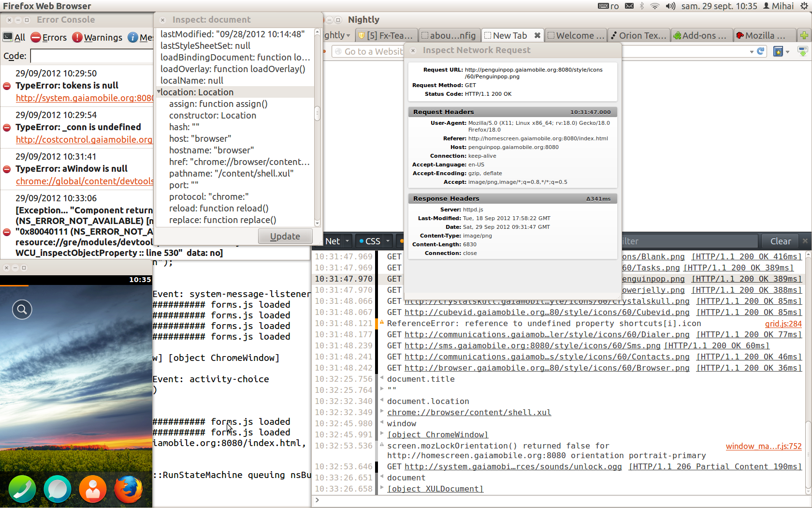Open the Messages app on the phone dock
Screen dimensions: 812x508
58,489
